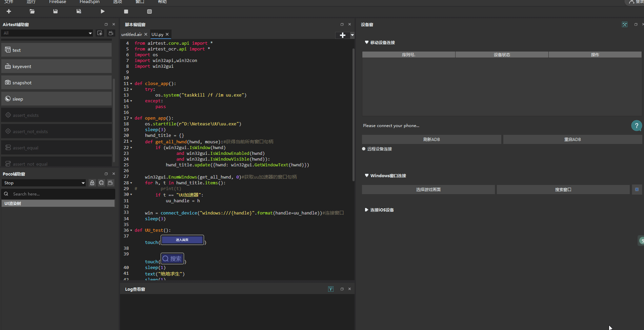The height and width of the screenshot is (330, 644).
Task: Click the Poco refresh icon
Action: pos(101,183)
